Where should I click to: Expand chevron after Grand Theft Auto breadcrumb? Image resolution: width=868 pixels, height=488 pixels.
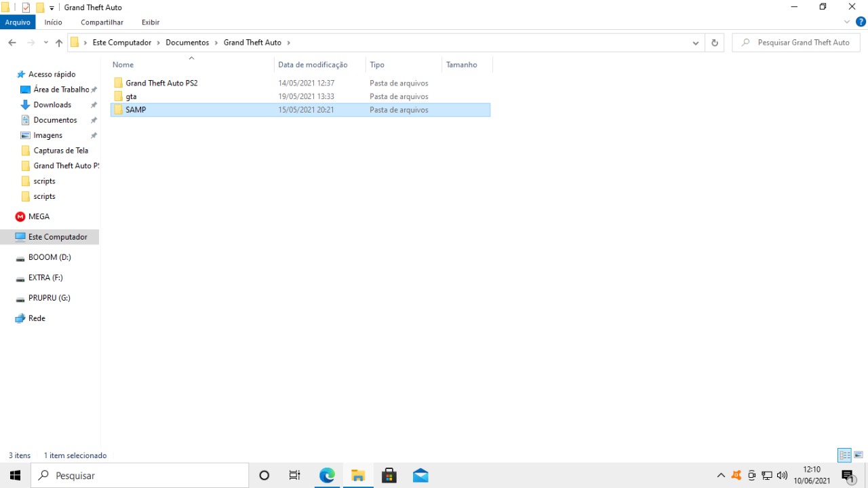click(x=288, y=42)
